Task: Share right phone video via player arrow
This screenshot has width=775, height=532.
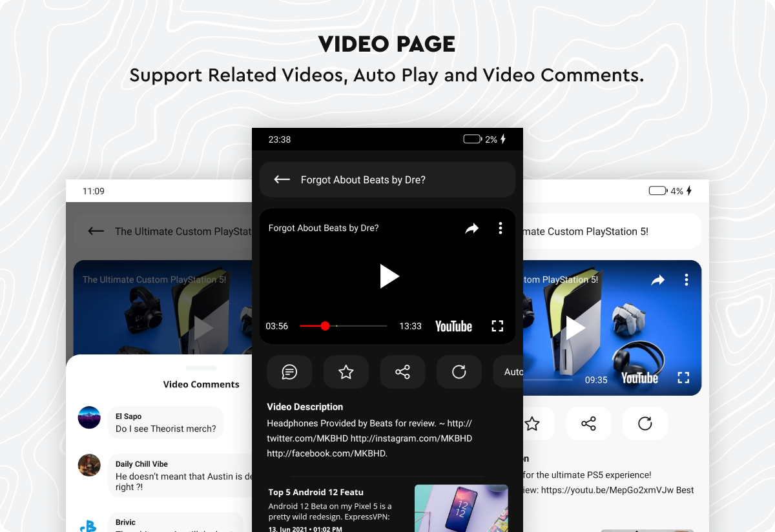Action: (x=658, y=280)
